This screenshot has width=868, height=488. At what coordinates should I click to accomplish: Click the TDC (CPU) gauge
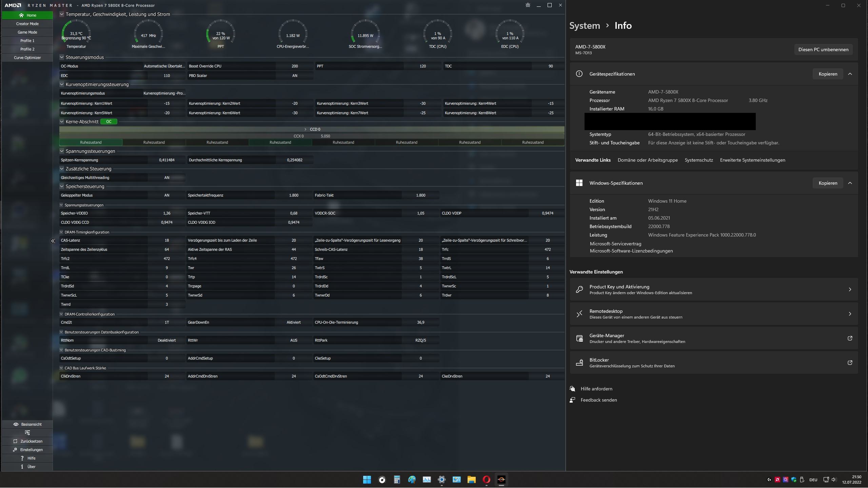pyautogui.click(x=437, y=34)
